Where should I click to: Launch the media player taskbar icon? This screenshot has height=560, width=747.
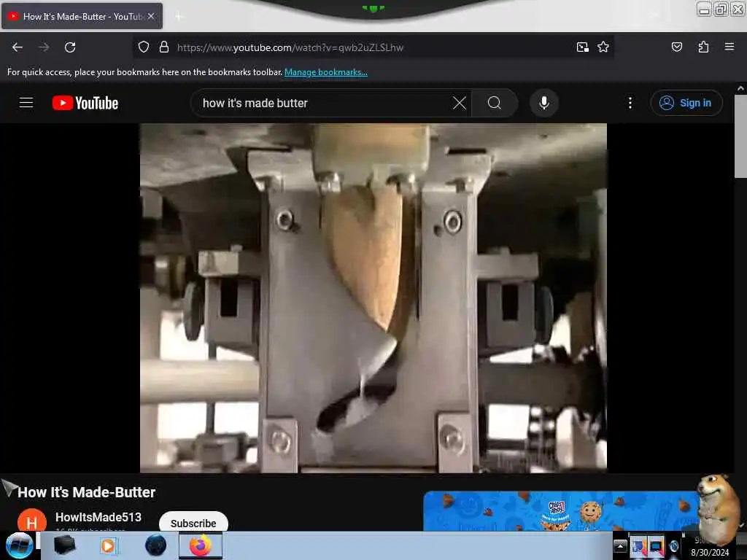coord(108,545)
